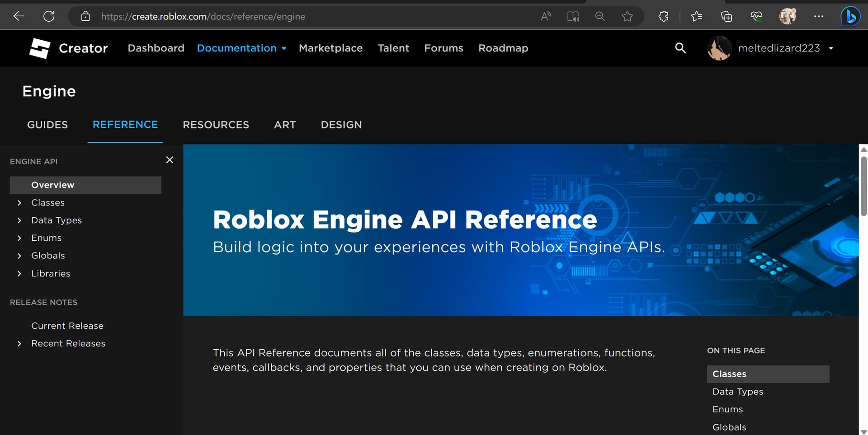Open Current Release notes link
Image resolution: width=868 pixels, height=435 pixels.
tap(67, 326)
